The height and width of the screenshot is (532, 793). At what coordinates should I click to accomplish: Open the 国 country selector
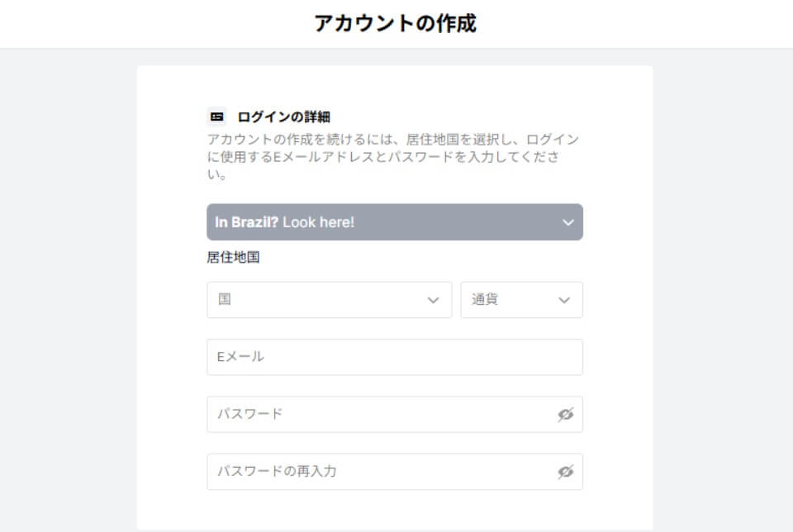pos(330,300)
